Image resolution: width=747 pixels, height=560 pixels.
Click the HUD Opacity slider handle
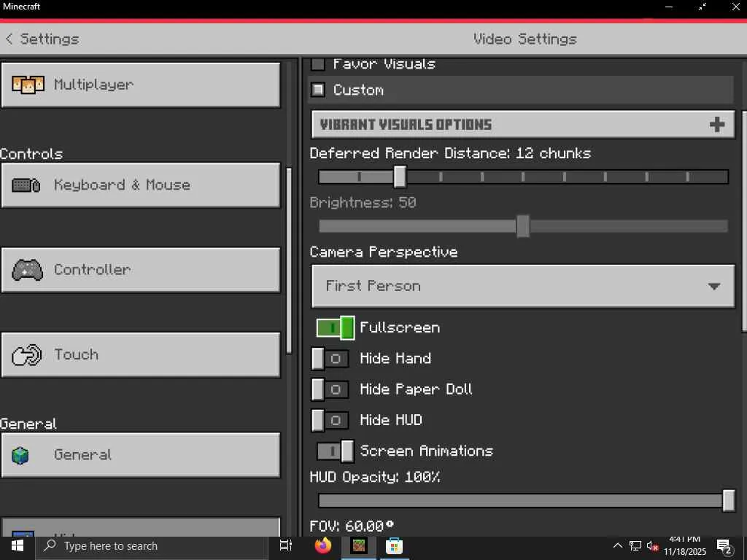pos(729,500)
